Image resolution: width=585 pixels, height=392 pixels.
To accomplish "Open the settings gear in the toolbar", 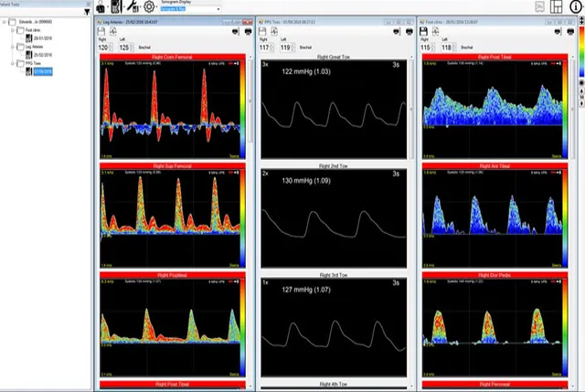I will 149,6.
